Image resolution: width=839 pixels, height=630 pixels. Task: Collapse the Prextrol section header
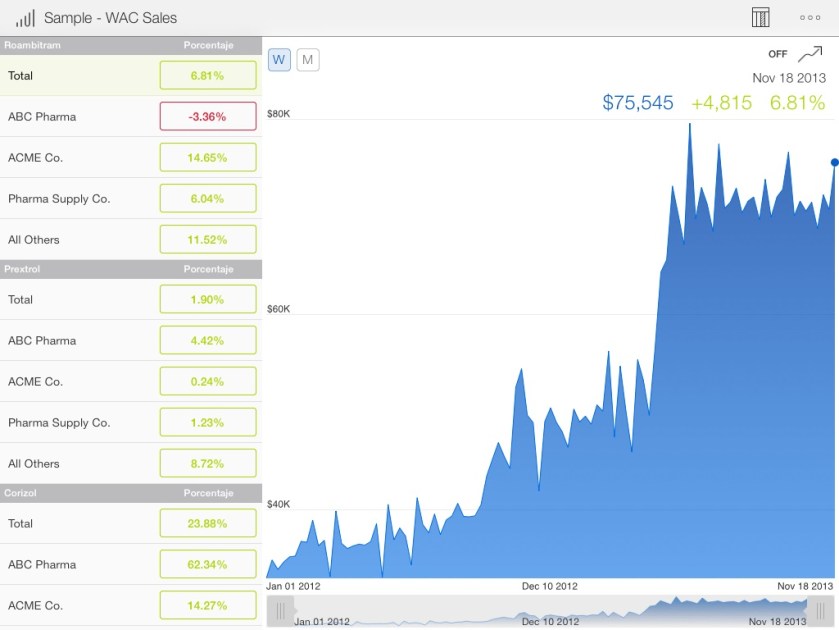click(130, 269)
